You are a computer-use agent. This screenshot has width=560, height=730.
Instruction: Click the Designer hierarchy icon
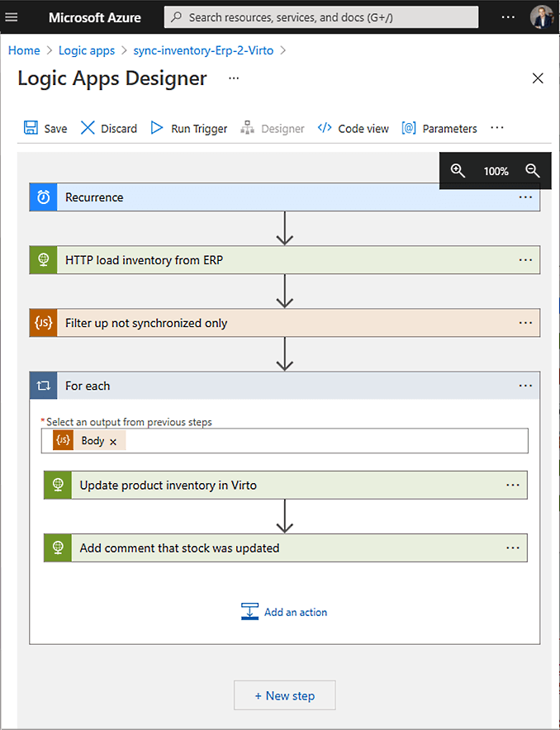pyautogui.click(x=247, y=127)
